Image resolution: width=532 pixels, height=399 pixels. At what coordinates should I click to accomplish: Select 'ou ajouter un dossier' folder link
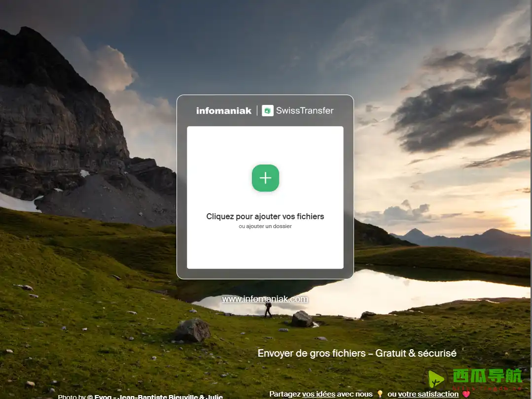coord(265,227)
